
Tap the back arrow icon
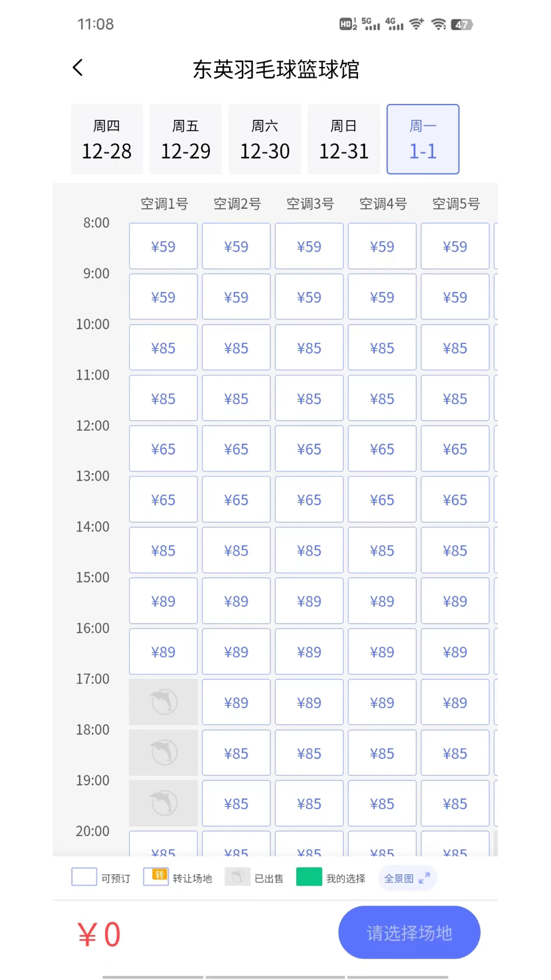pos(78,68)
